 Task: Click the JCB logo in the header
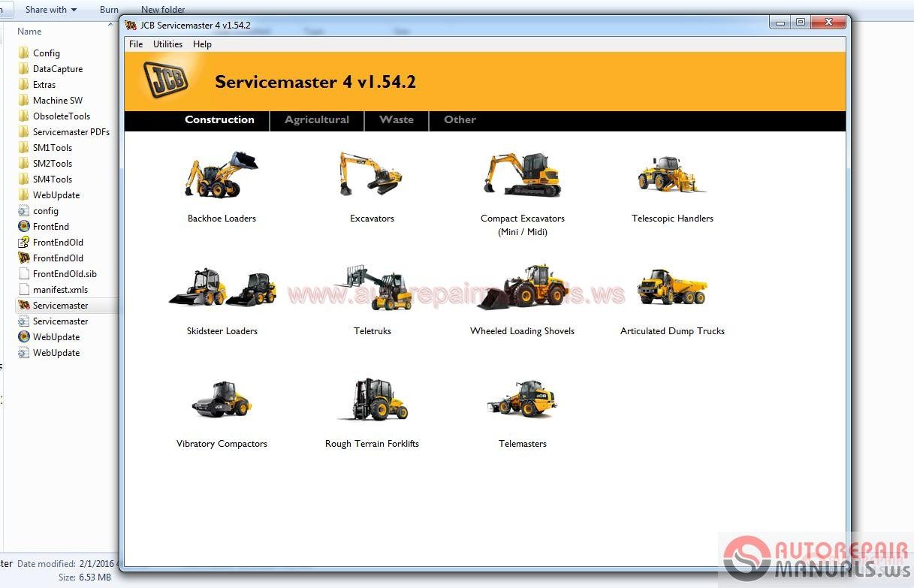tap(166, 79)
